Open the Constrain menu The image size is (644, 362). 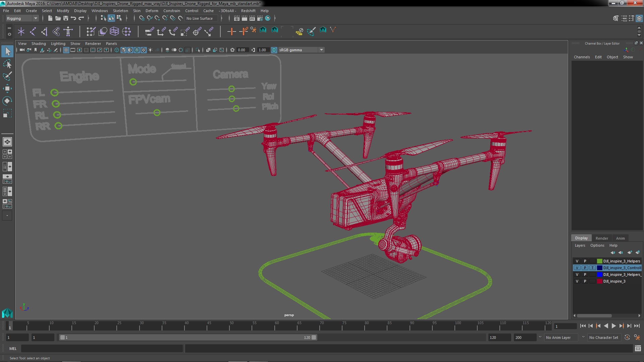[x=171, y=11]
